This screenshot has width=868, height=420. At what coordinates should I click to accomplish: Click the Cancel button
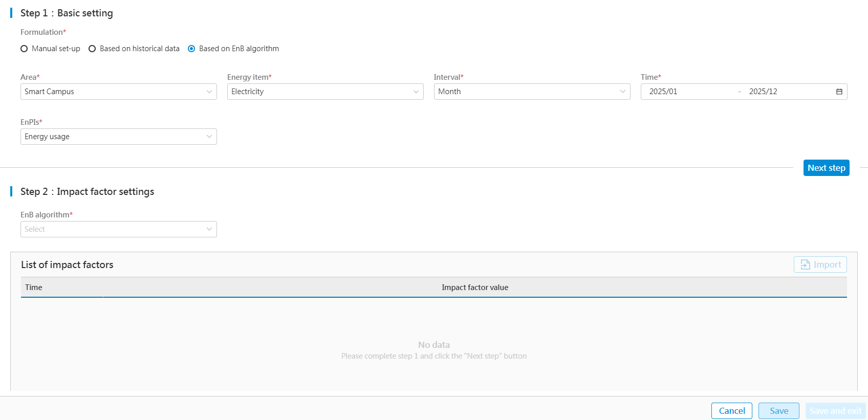(x=731, y=411)
